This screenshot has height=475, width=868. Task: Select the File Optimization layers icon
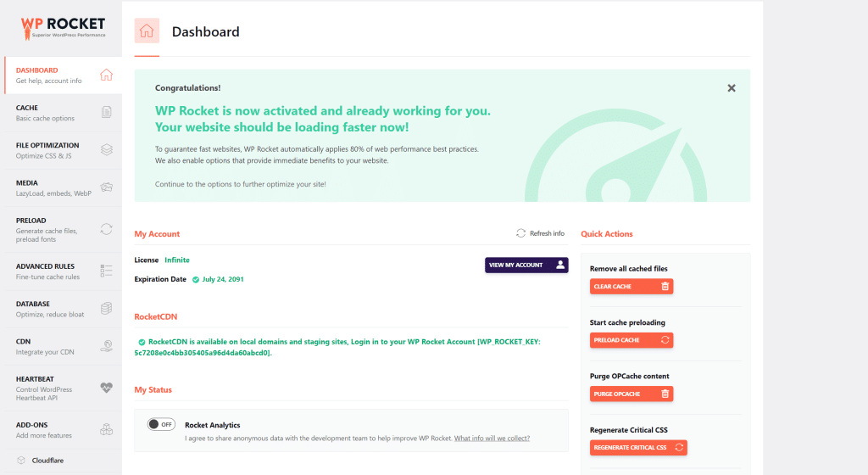click(x=106, y=149)
